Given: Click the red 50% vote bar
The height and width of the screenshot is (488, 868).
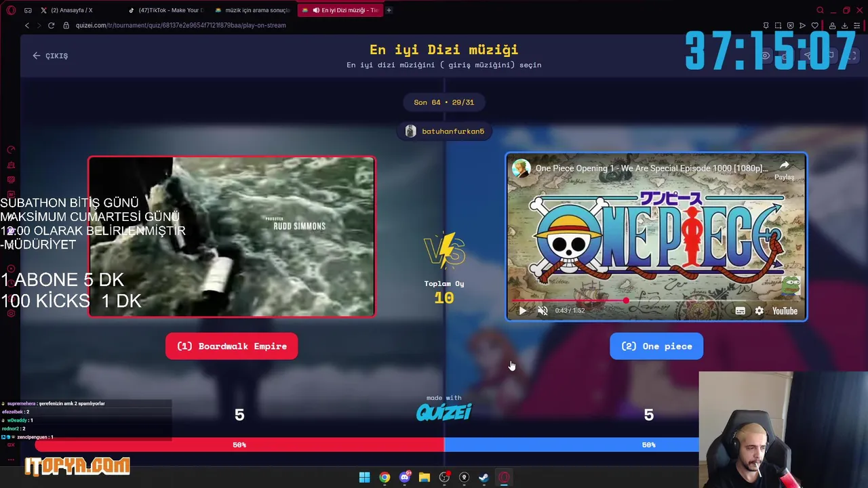Looking at the screenshot, I should pyautogui.click(x=239, y=445).
